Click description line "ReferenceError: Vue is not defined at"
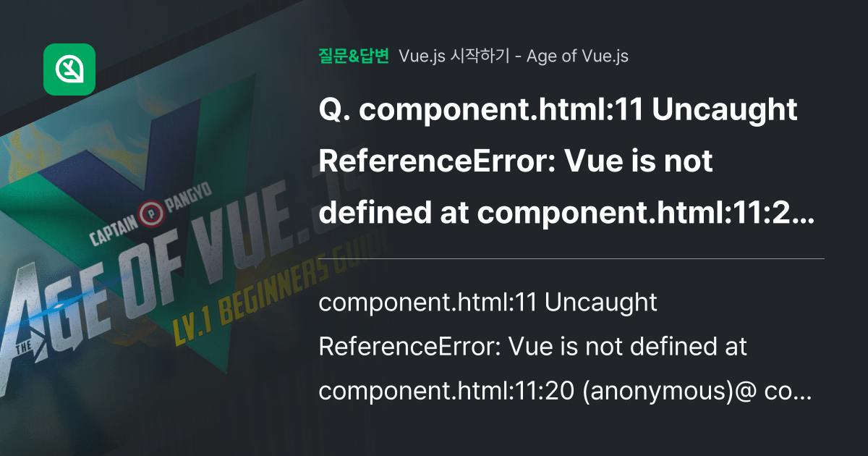The width and height of the screenshot is (868, 456). tap(532, 347)
